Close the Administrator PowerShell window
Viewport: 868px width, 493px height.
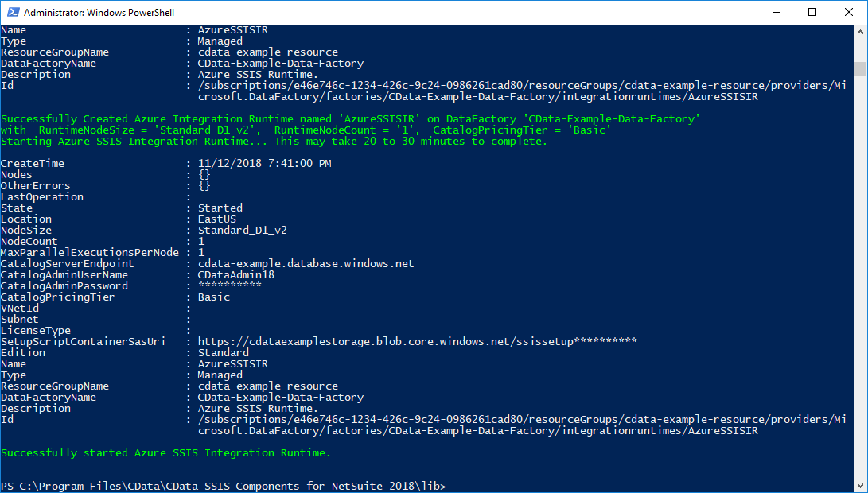[849, 12]
